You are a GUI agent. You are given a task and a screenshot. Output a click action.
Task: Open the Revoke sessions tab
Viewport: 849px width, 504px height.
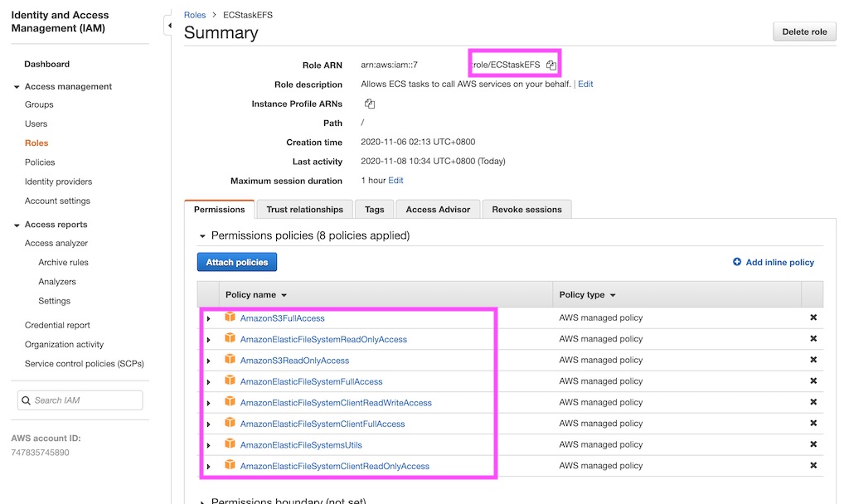point(526,210)
